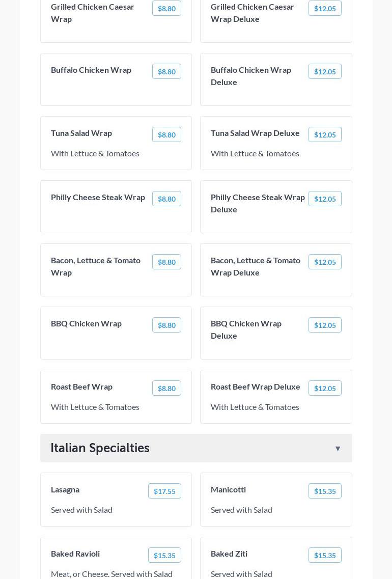The image size is (392, 579).
Task: Add Roast Beef Wrap for $8.80
Action: (x=166, y=389)
